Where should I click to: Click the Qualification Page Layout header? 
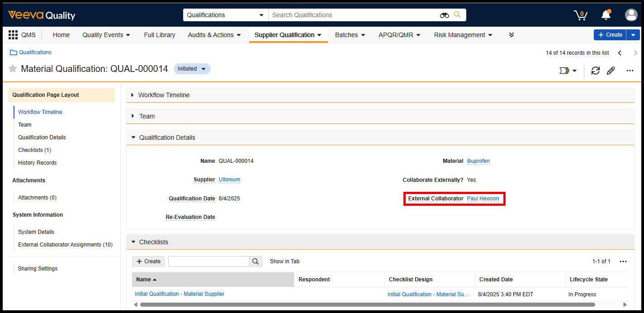(62, 95)
